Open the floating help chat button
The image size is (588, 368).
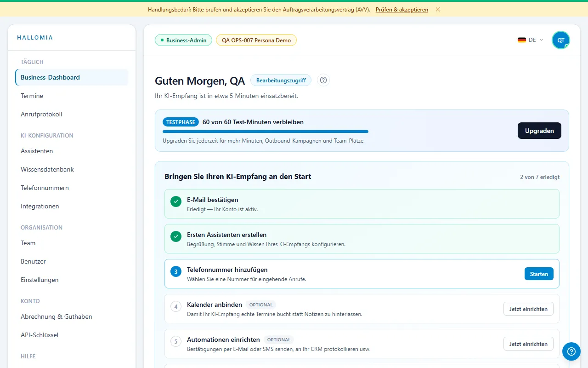[x=571, y=351]
